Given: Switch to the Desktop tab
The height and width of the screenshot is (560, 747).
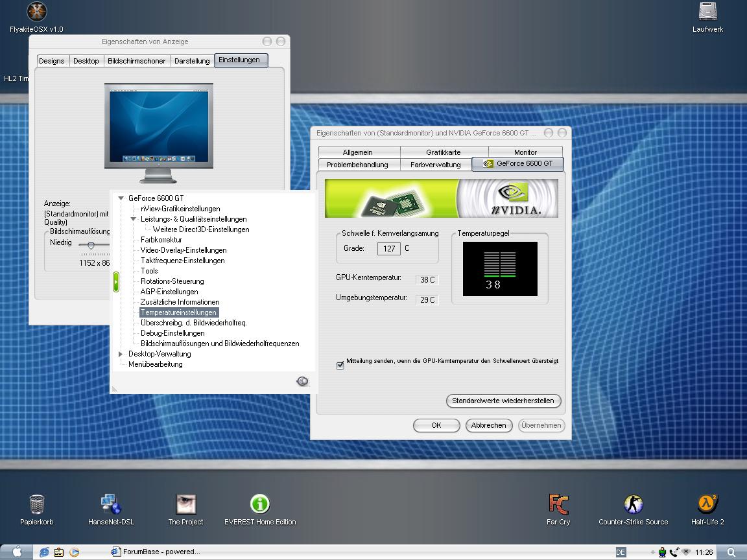Looking at the screenshot, I should tap(86, 61).
